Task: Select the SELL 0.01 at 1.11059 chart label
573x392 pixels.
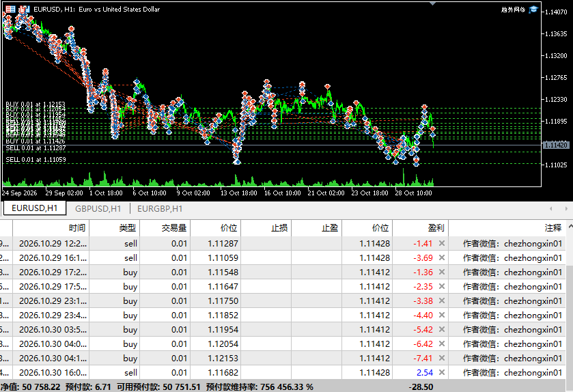Action: coord(36,160)
